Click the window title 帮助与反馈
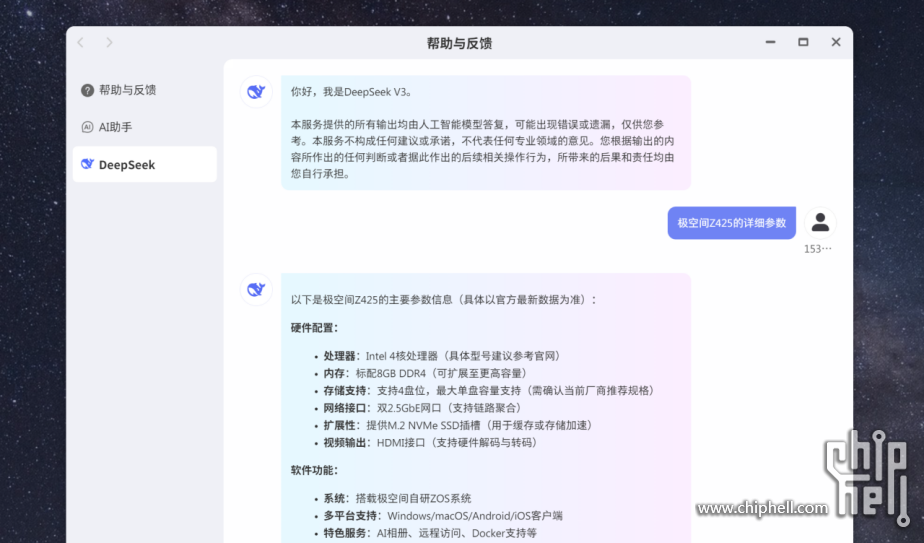The image size is (924, 543). click(x=460, y=43)
